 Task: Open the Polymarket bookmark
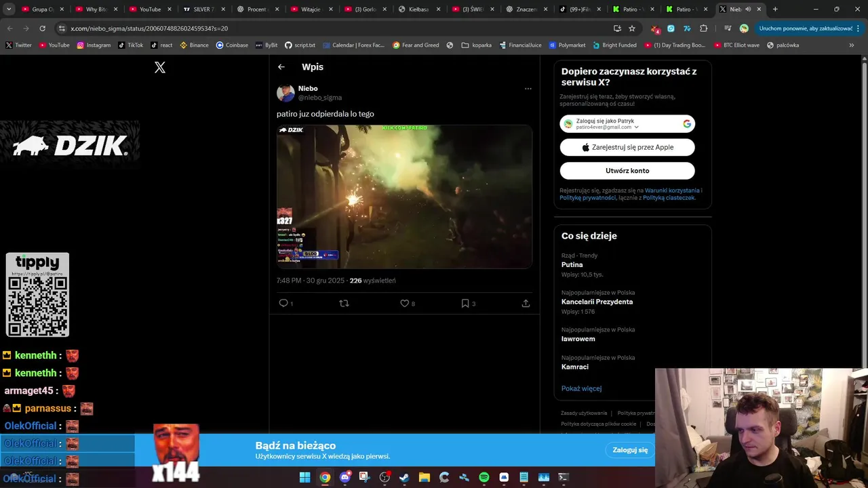coord(566,45)
